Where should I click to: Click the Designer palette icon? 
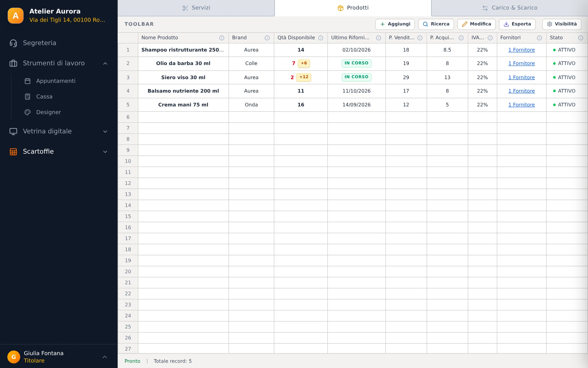[x=28, y=112]
